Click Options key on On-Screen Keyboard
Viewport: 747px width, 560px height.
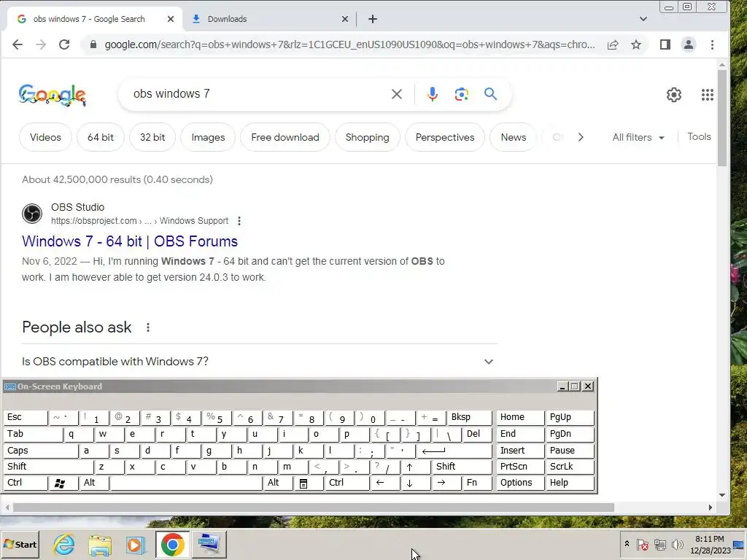(519, 483)
